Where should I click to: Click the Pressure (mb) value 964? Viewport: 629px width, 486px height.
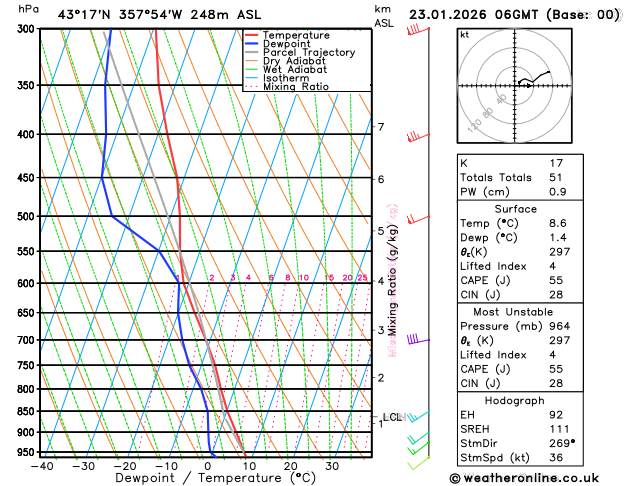pyautogui.click(x=560, y=326)
